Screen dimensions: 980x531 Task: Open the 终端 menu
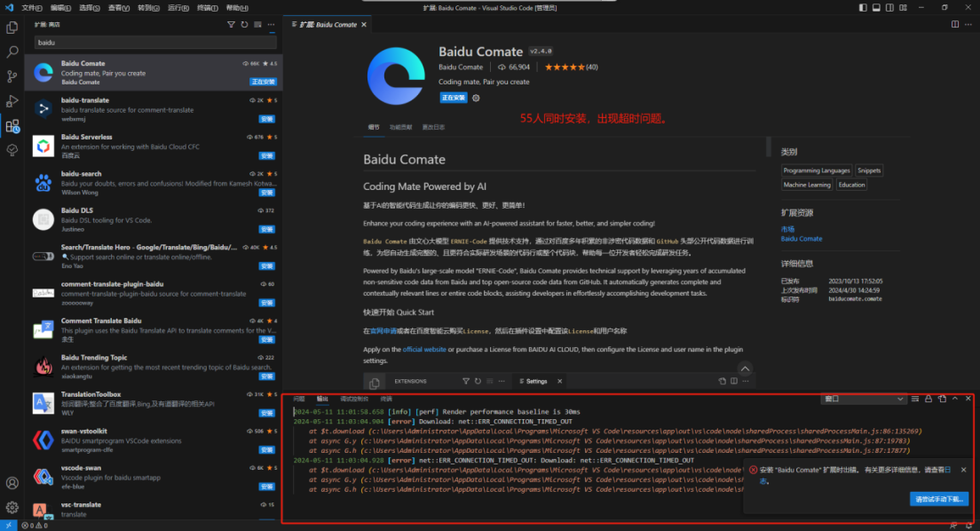pyautogui.click(x=208, y=7)
